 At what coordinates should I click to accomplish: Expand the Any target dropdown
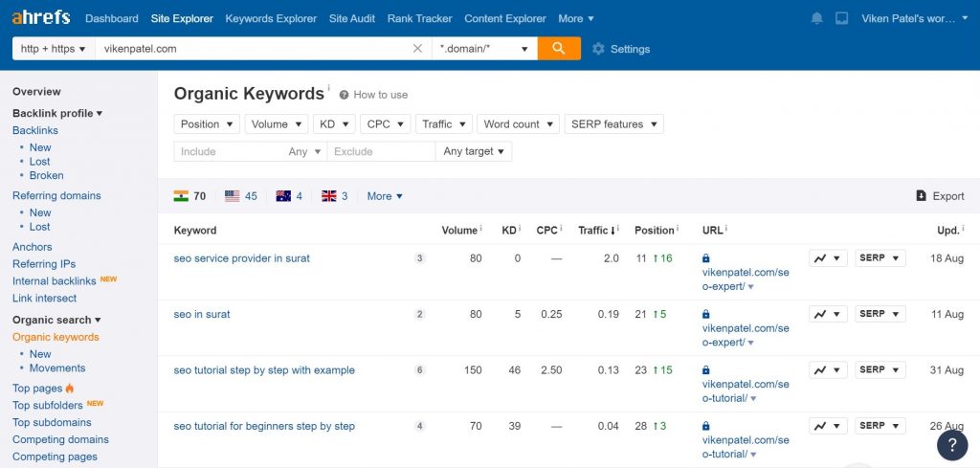point(473,151)
